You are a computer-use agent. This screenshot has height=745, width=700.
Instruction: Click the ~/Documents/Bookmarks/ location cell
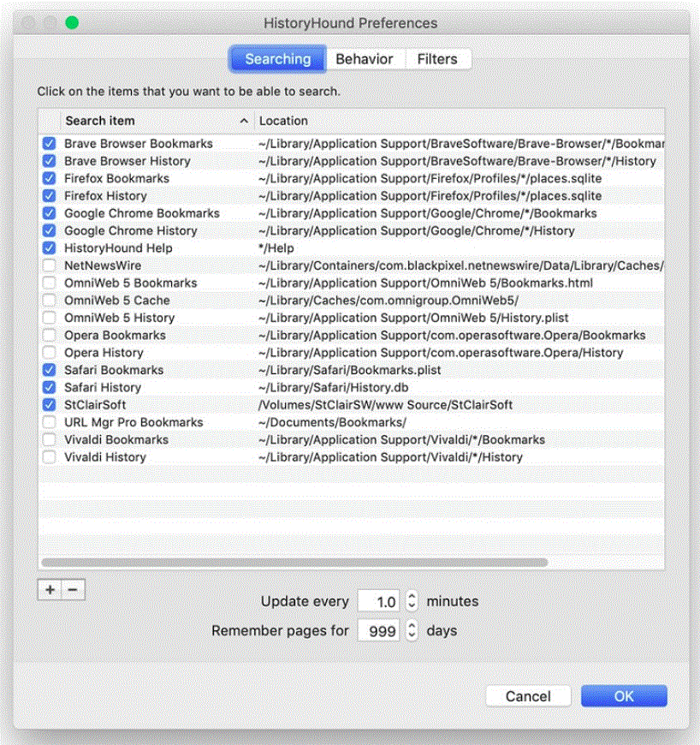click(x=332, y=422)
